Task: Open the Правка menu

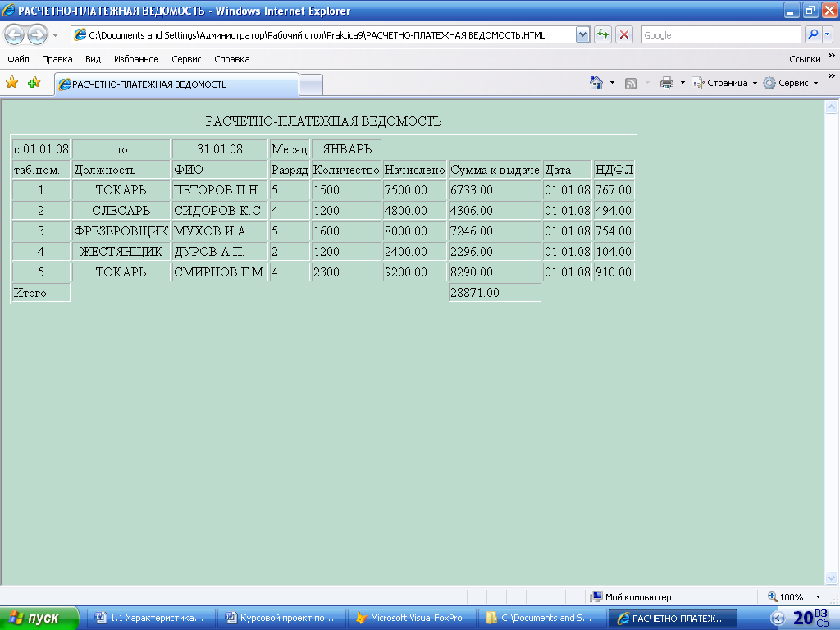Action: (x=57, y=59)
